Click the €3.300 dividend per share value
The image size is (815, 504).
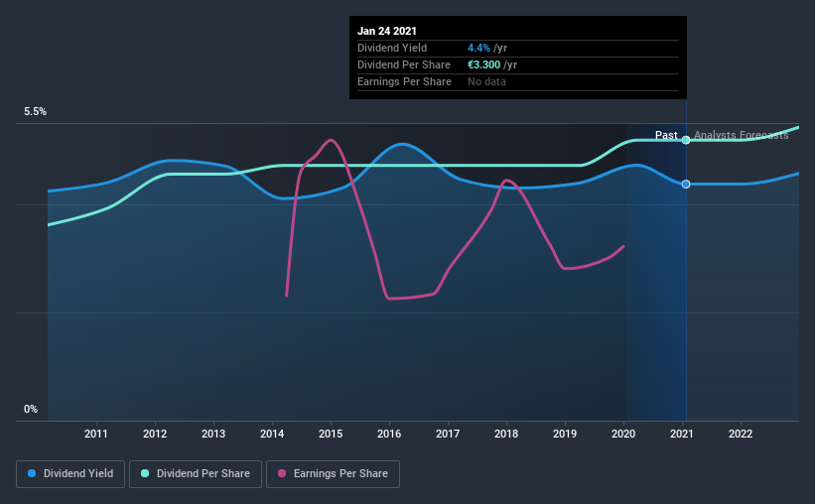point(483,64)
